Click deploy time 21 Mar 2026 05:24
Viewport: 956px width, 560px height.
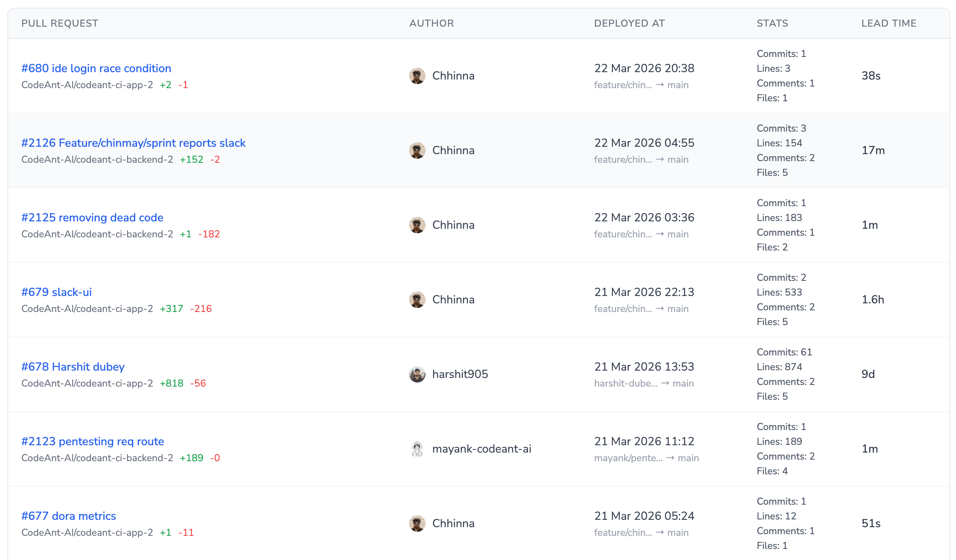point(644,516)
